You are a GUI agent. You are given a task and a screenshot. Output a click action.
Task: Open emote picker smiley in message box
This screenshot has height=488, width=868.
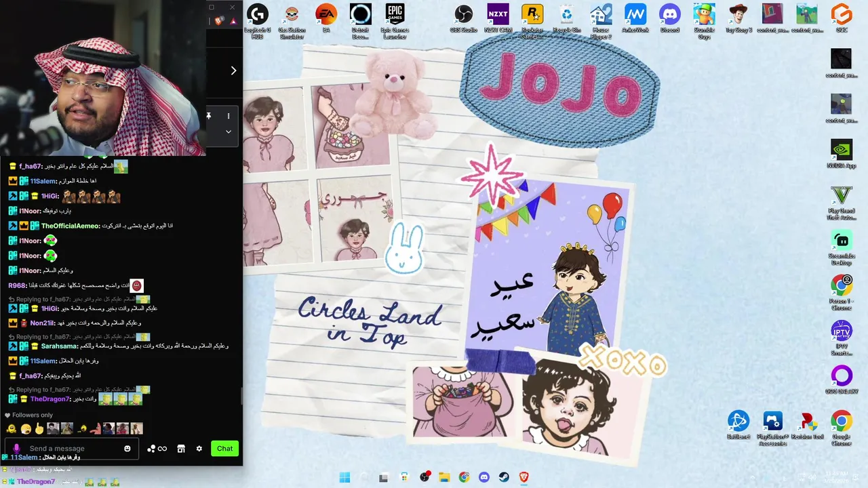point(127,448)
